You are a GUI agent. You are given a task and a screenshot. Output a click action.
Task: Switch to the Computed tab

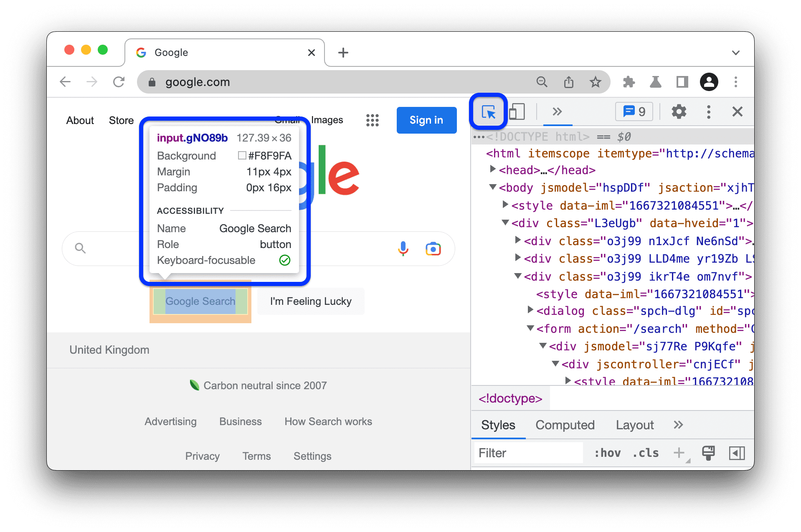point(565,425)
